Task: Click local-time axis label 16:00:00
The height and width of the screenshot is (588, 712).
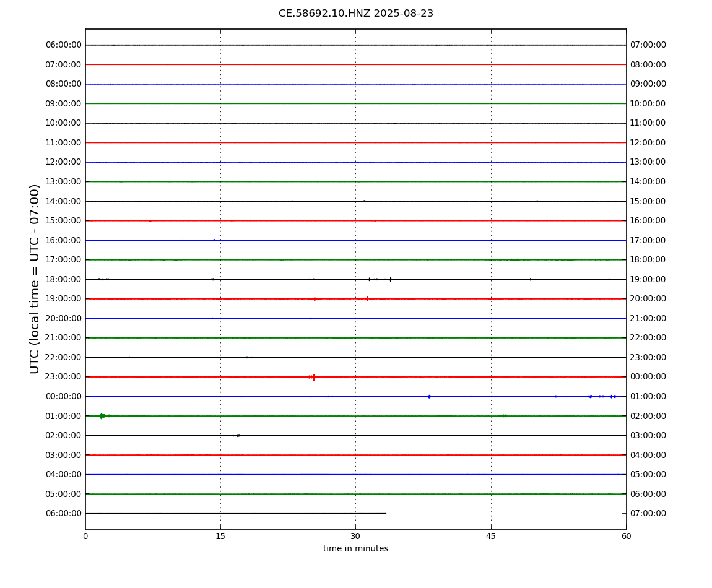Action: tap(648, 221)
